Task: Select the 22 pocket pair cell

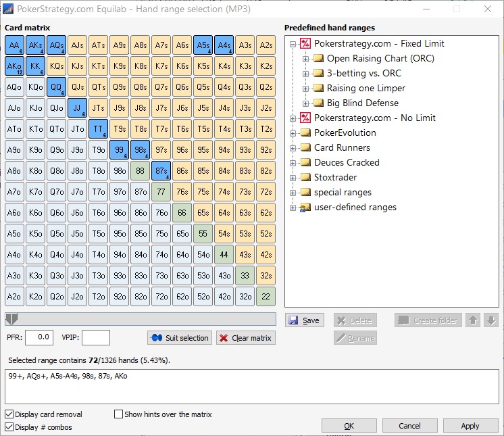Action: coord(266,297)
